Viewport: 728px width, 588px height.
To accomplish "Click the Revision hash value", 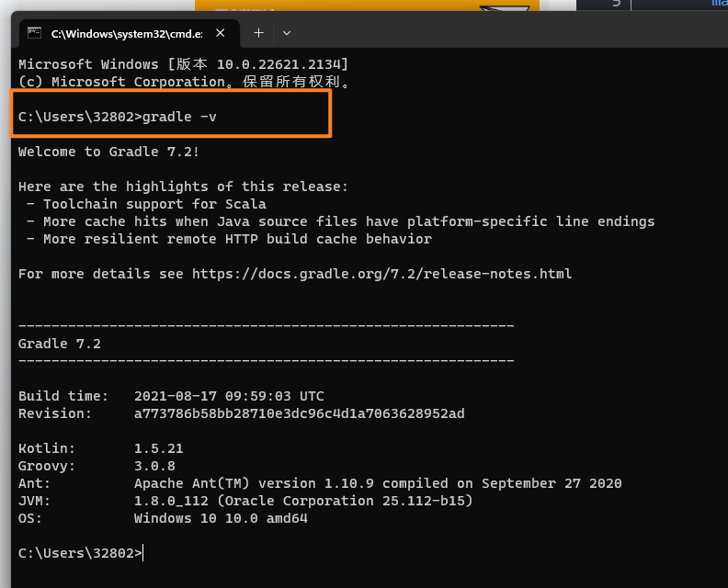I will 299,413.
